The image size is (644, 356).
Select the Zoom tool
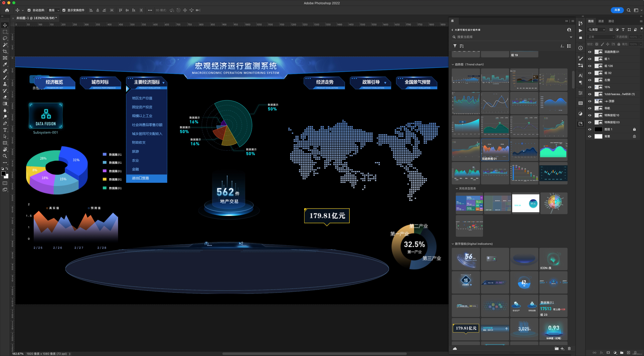[x=5, y=156]
